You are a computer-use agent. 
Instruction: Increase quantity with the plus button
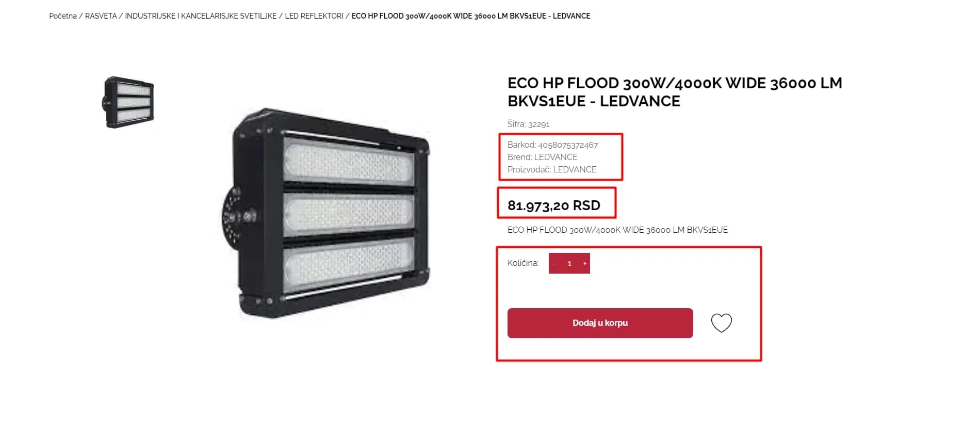coord(584,263)
